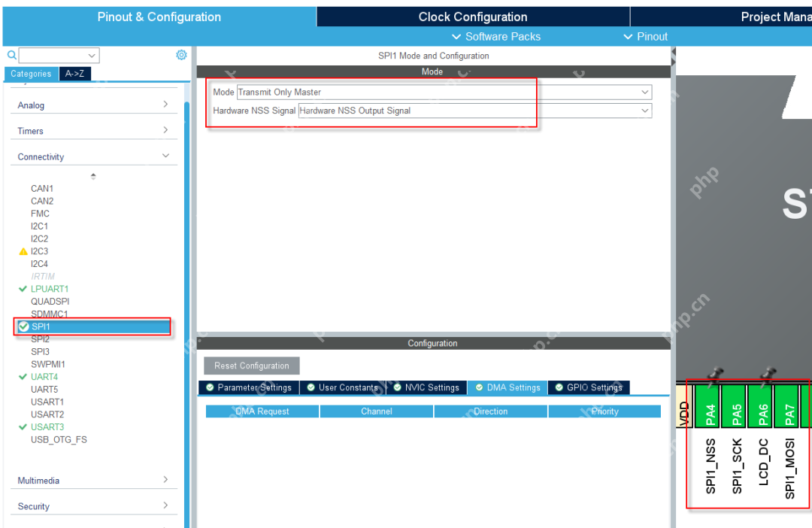Screen dimensions: 812x528
Task: Open the GPIO Settings tab
Action: coord(589,387)
